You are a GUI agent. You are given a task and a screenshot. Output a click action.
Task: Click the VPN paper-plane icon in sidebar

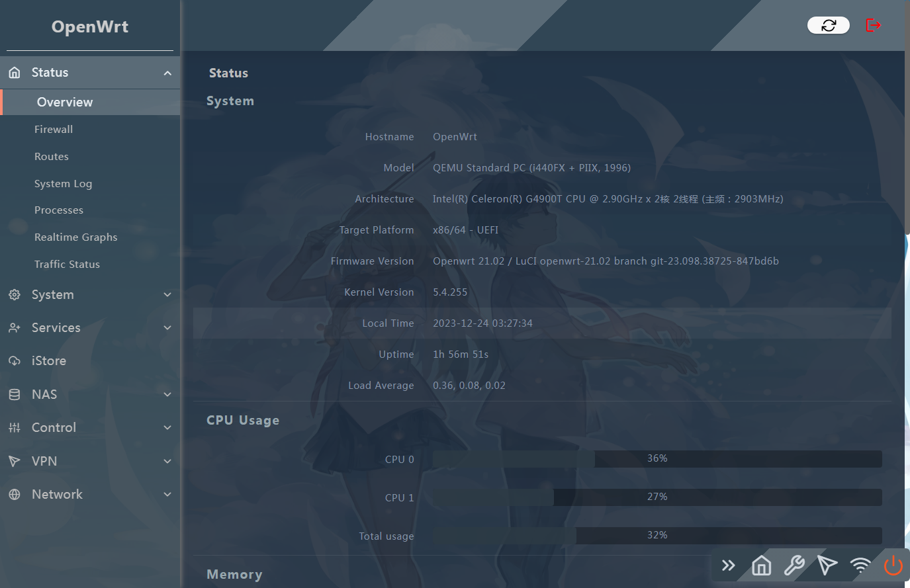point(15,461)
